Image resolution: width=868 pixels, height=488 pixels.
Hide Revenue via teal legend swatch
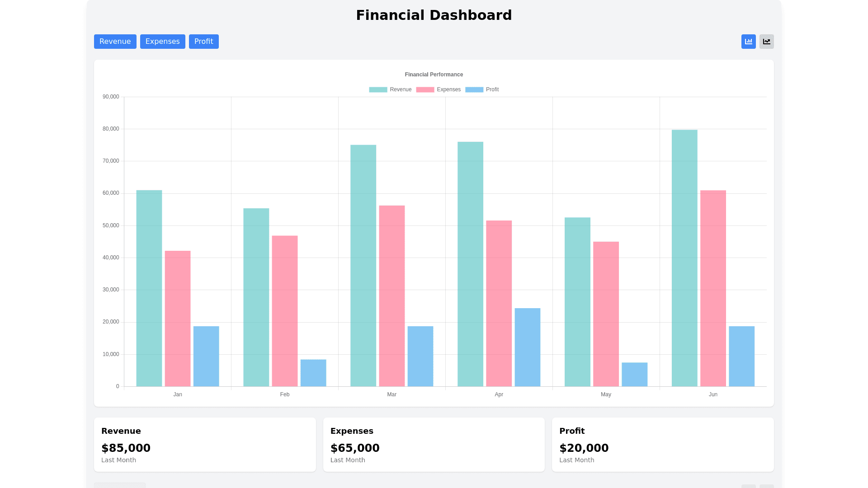pos(378,89)
